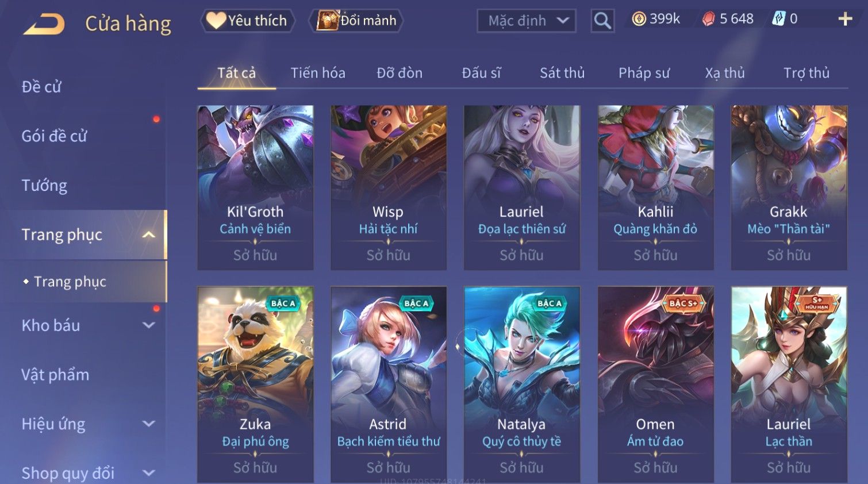Go to the Gói đề cử section

pos(54,136)
